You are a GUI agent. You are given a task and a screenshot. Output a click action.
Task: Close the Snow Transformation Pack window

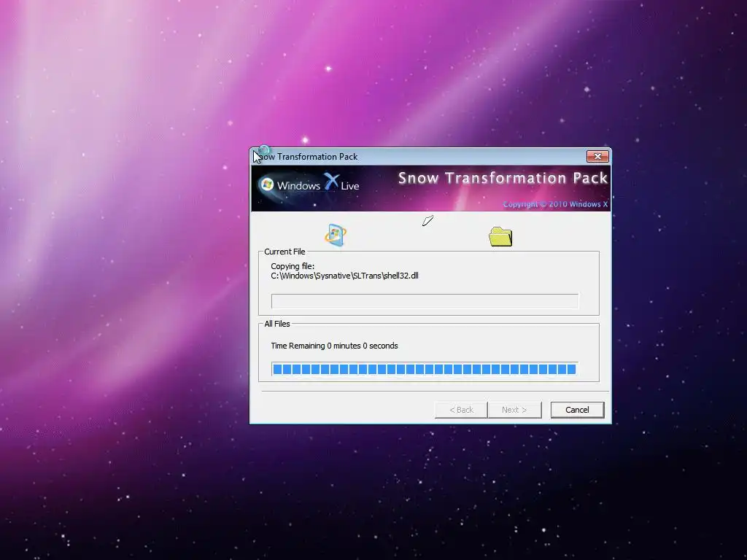(x=597, y=156)
